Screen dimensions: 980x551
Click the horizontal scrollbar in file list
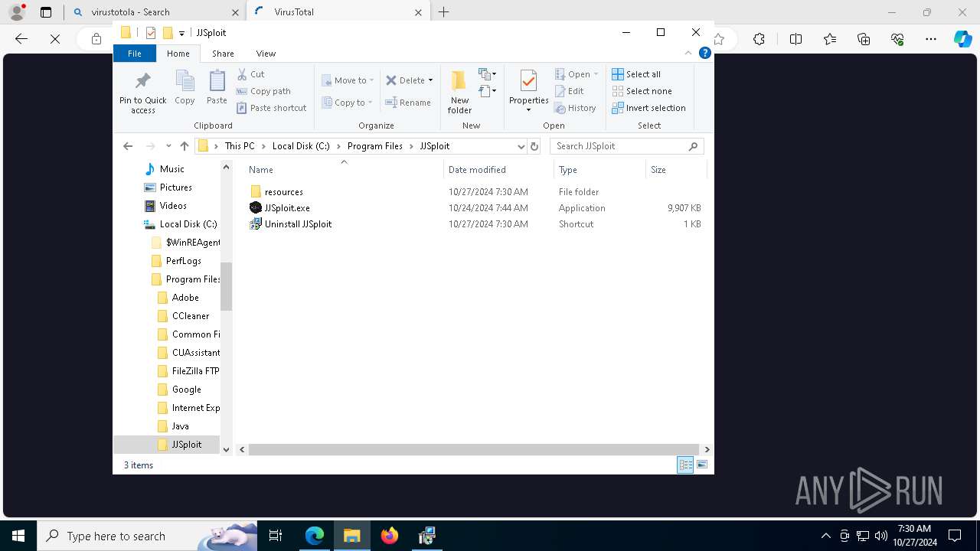click(x=474, y=450)
